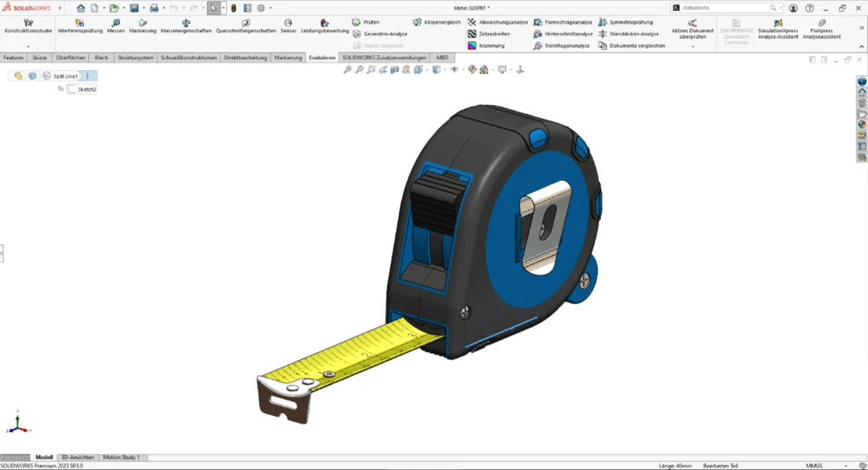Switch to the Blech tab
The width and height of the screenshot is (868, 470).
[101, 58]
